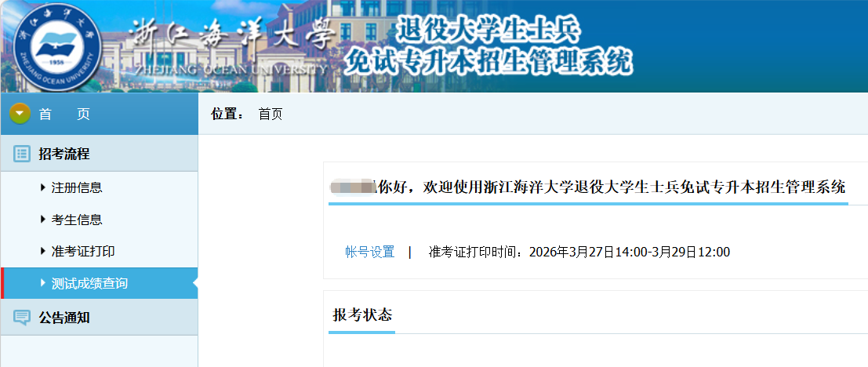Click the triangle arrow before 考生信息
Viewport: 868px width, 367px height.
point(42,220)
